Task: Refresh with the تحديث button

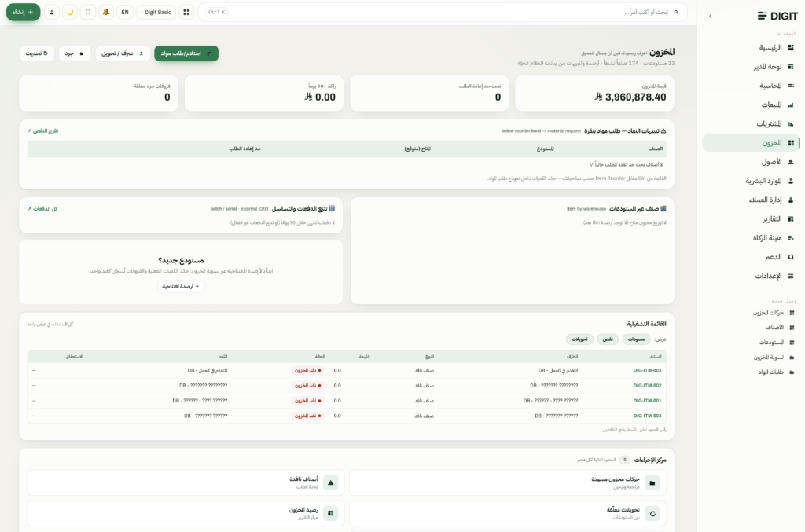Action: 36,53
